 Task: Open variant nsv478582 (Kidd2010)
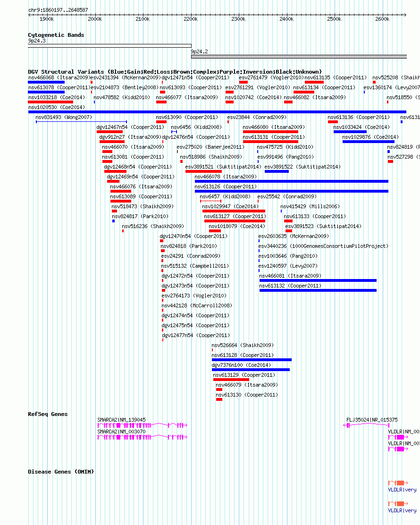click(121, 97)
